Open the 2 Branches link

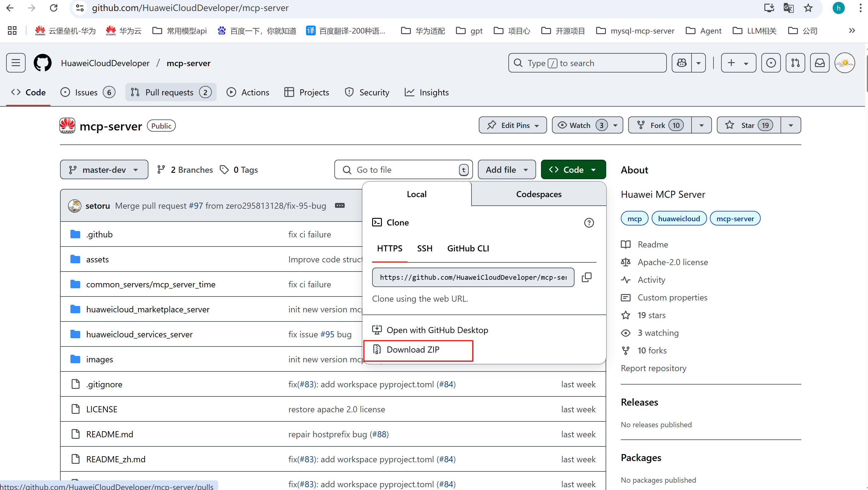coord(185,169)
